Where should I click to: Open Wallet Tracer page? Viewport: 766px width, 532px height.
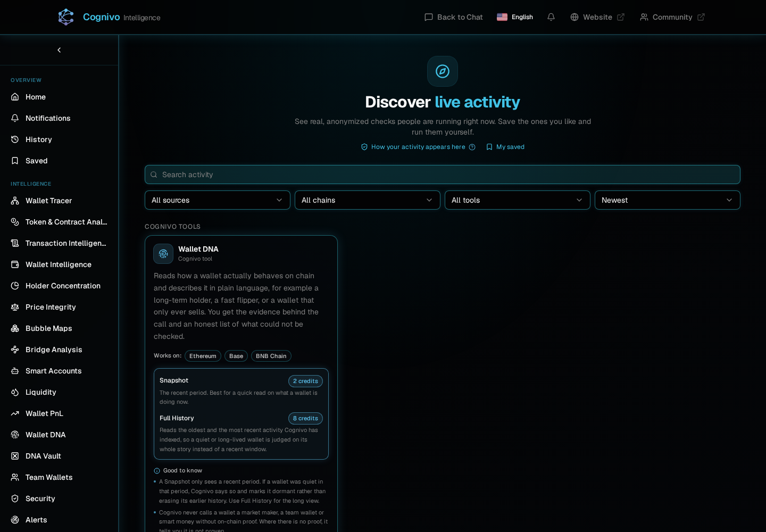click(59, 201)
